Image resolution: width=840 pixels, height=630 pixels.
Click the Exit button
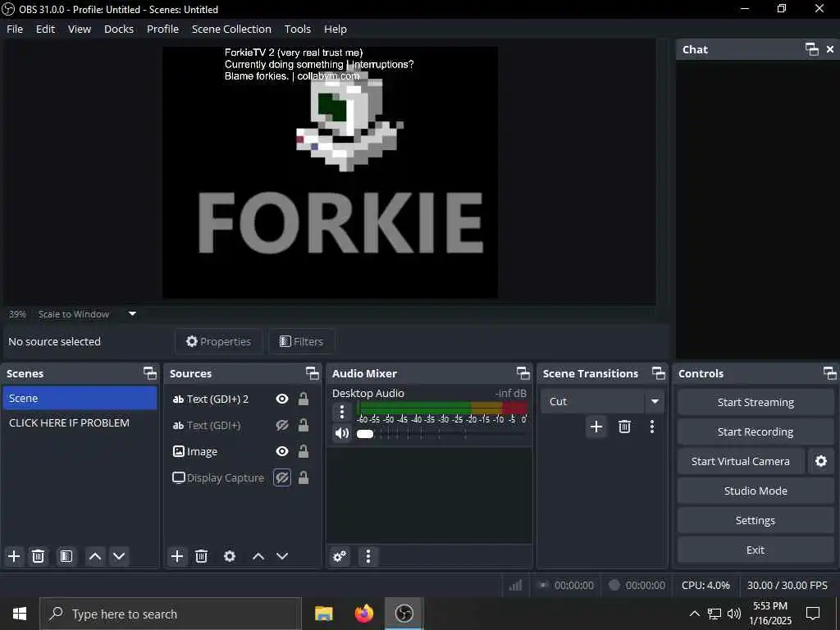pos(756,550)
